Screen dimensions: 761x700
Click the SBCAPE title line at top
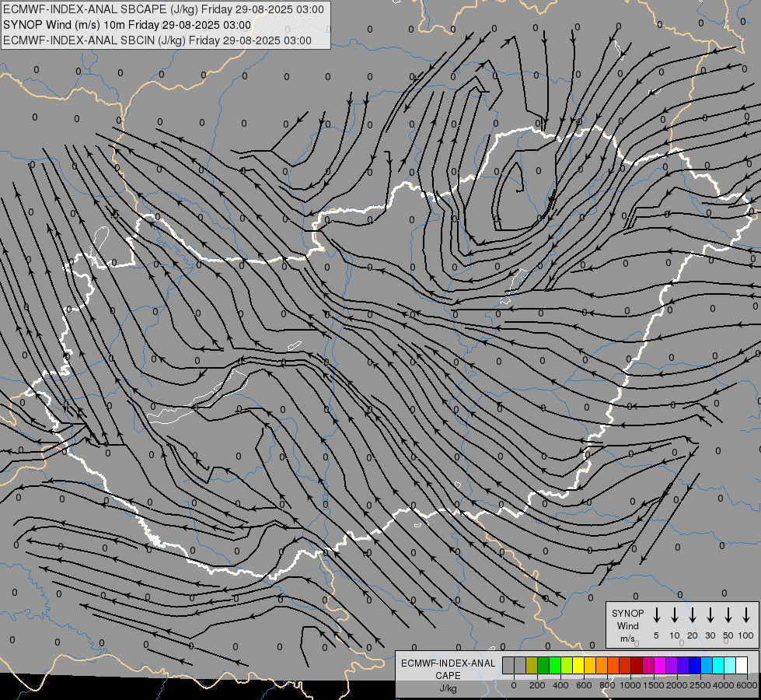click(x=163, y=9)
